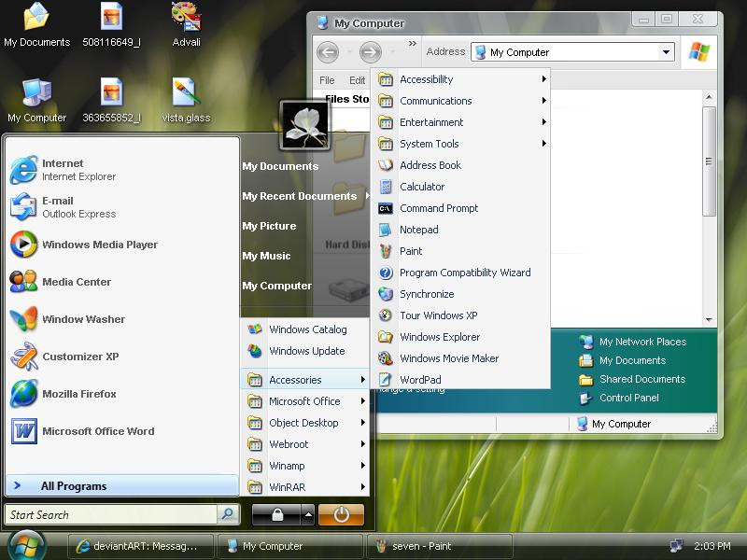
Task: Expand the Entertainment submenu
Action: (460, 122)
